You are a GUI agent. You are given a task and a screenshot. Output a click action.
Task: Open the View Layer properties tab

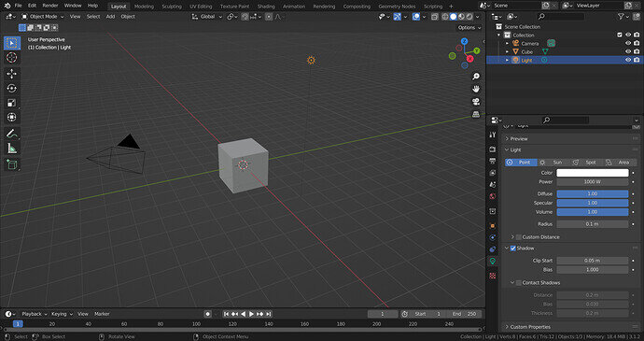[493, 173]
